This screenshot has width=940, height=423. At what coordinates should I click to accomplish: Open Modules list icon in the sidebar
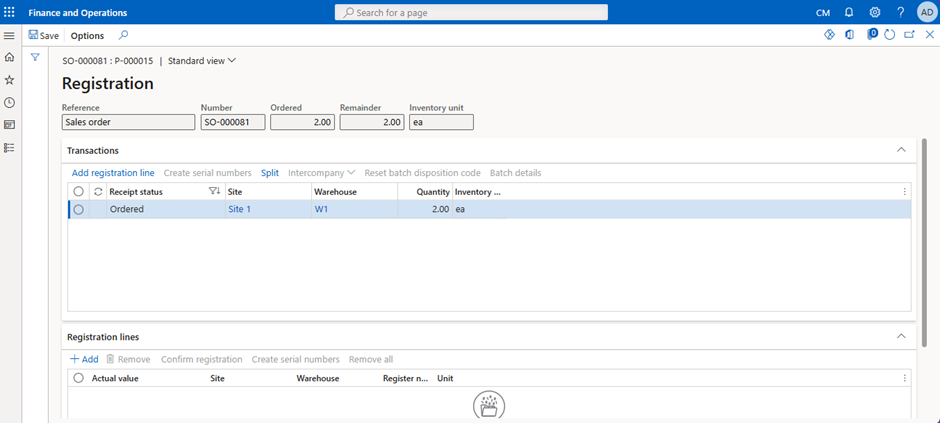9,147
